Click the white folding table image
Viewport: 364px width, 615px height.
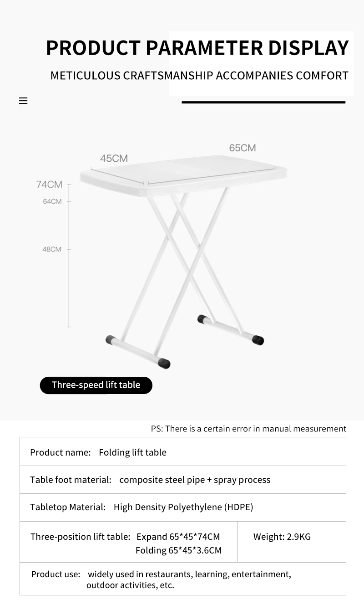(184, 260)
